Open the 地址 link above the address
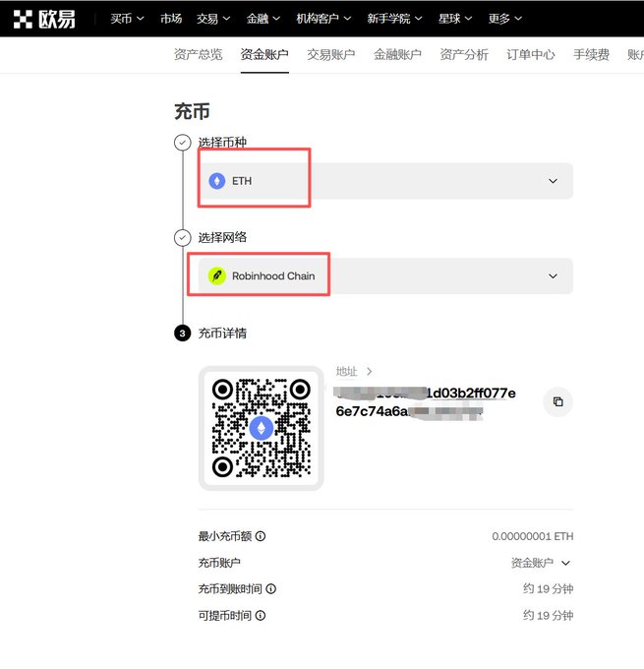Screen dimensions: 644x669 click(354, 371)
